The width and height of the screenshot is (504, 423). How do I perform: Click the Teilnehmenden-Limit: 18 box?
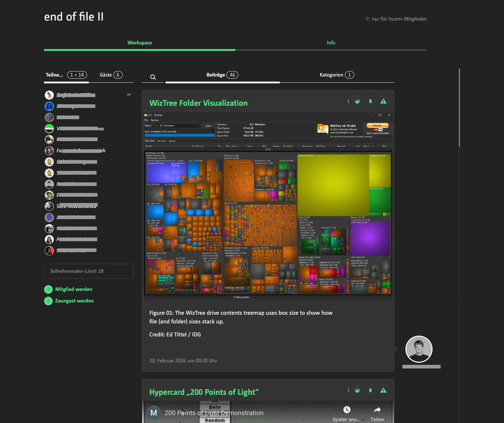pos(89,271)
